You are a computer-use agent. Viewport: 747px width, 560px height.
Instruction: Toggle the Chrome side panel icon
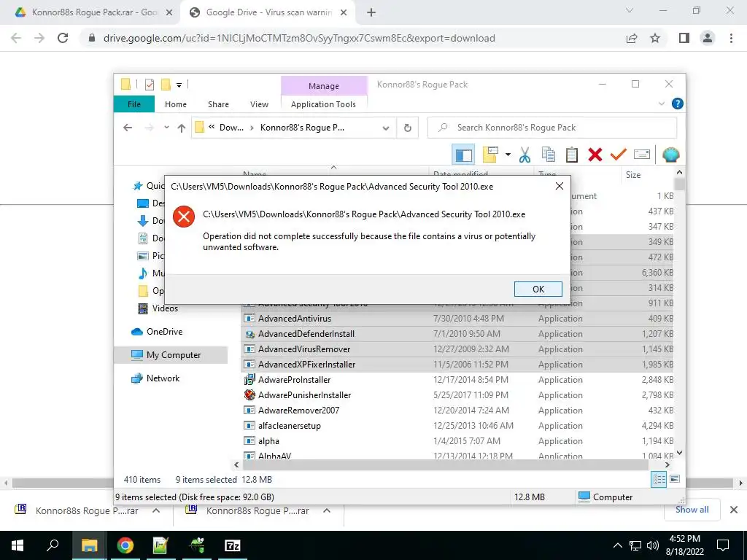point(684,38)
